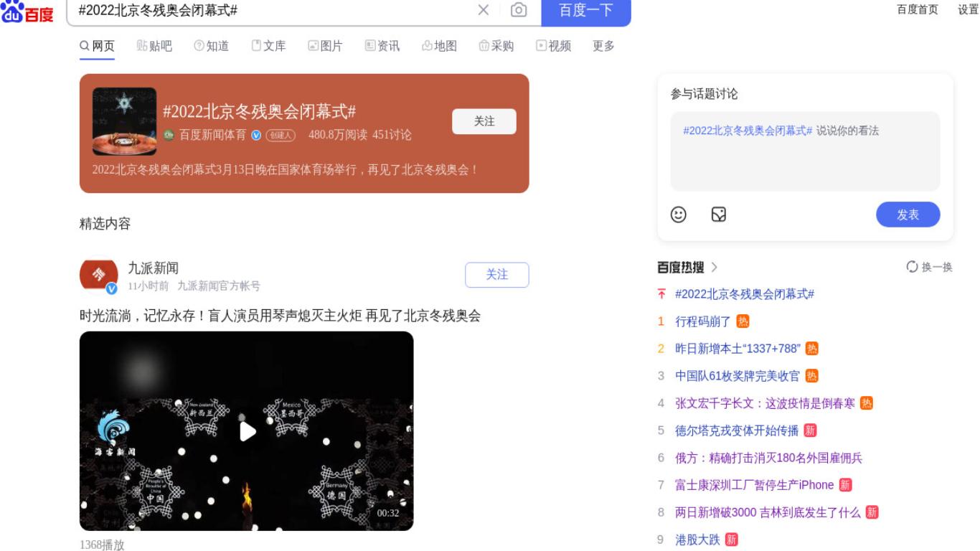Play the closing ceremony video
The image size is (980, 551).
247,431
